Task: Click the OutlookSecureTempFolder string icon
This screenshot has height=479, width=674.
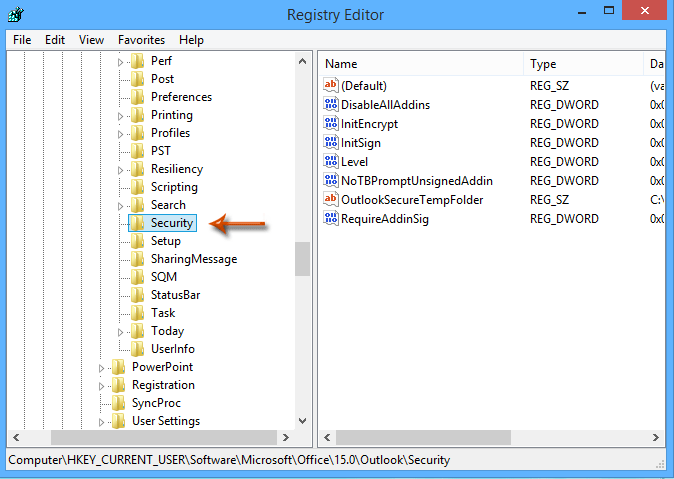Action: (x=331, y=199)
